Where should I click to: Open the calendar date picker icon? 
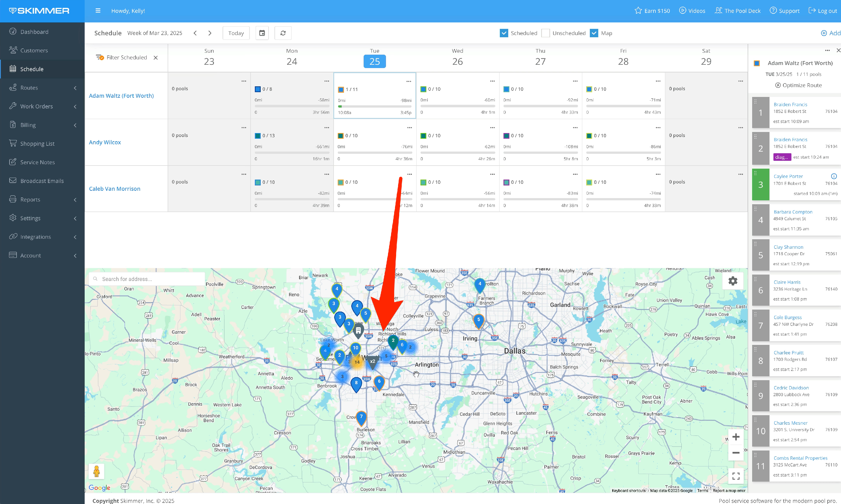coord(262,33)
